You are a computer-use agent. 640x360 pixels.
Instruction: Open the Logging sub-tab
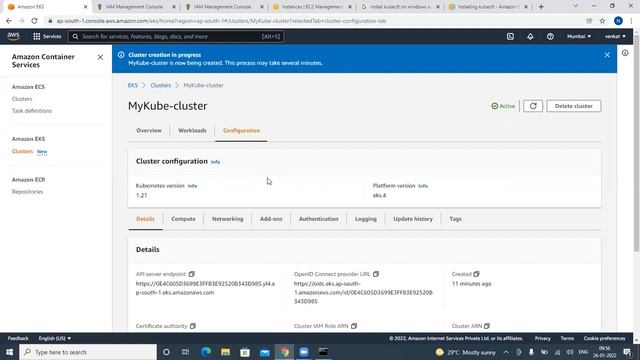366,219
